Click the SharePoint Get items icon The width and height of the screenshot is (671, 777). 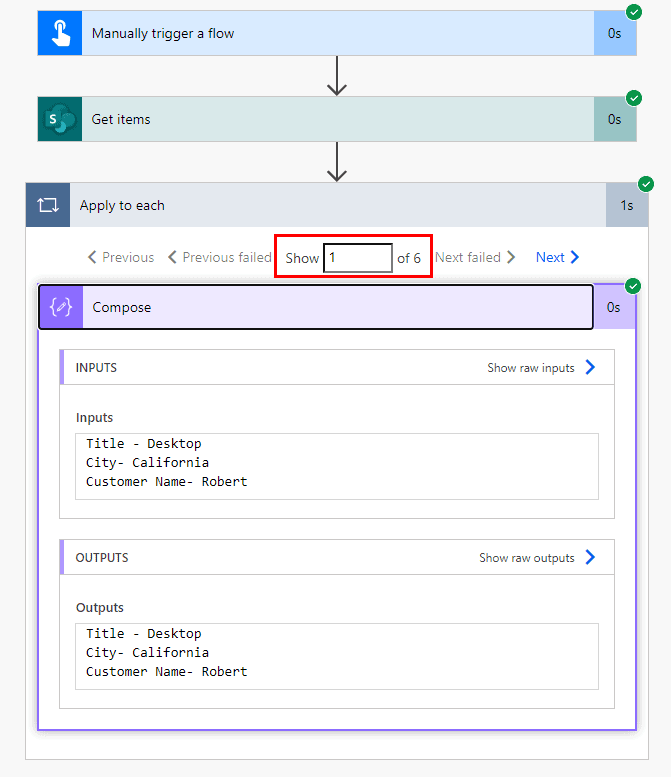coord(60,119)
